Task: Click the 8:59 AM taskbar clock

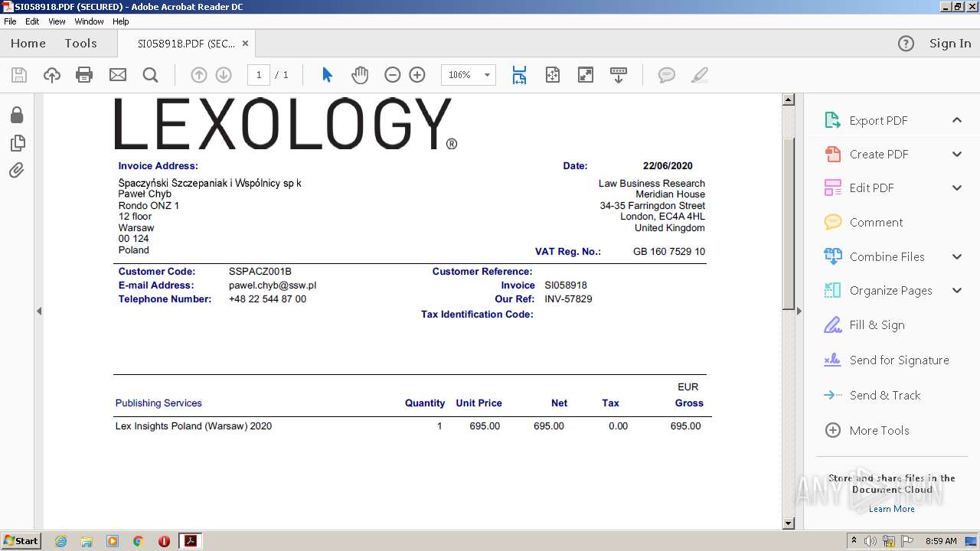Action: (941, 541)
